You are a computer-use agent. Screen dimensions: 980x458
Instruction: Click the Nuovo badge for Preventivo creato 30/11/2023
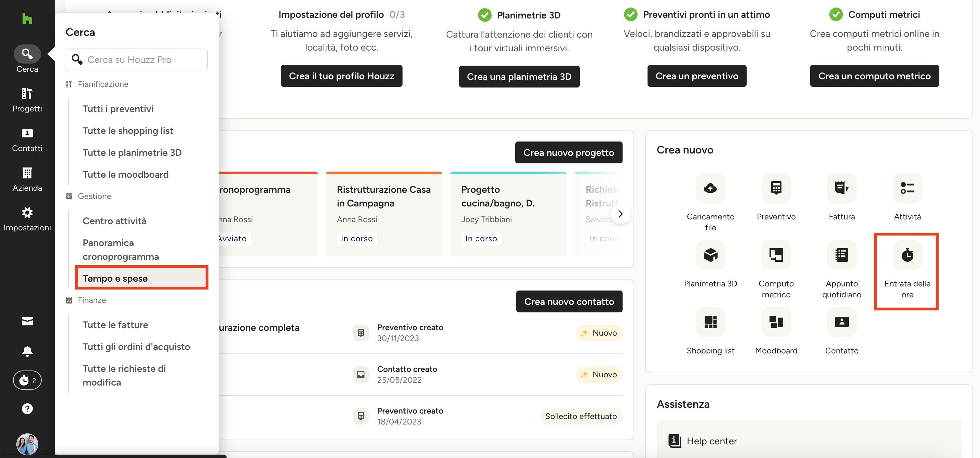(599, 333)
